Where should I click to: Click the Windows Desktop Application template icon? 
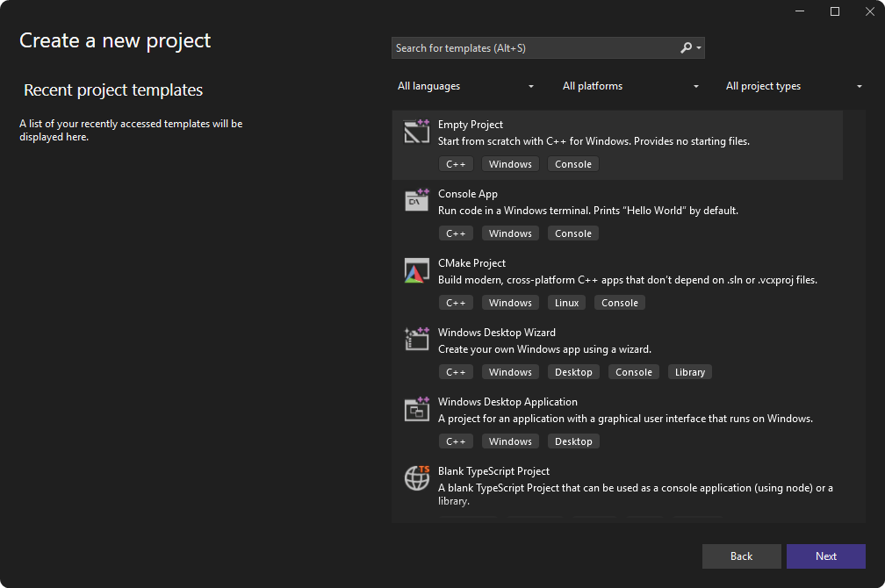(416, 408)
